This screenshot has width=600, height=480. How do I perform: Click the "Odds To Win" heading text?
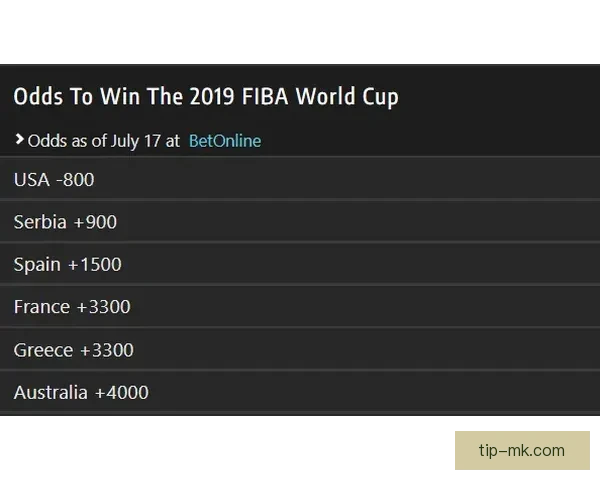(x=70, y=97)
